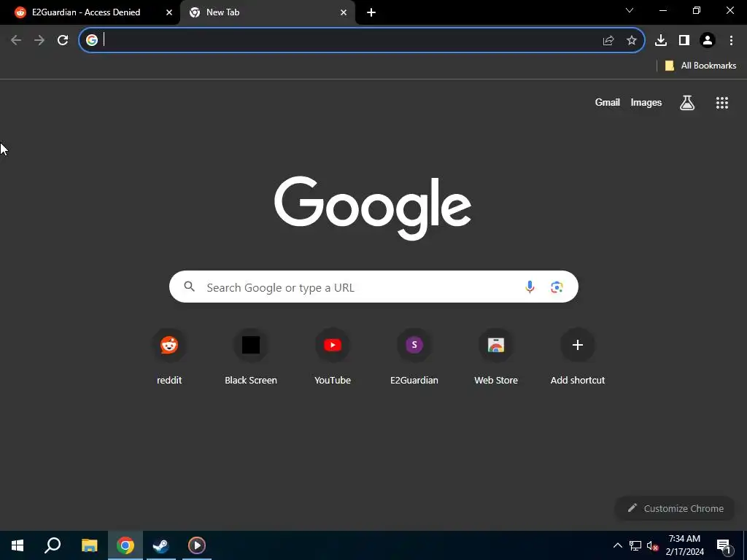Open the media player taskbar icon

(197, 545)
